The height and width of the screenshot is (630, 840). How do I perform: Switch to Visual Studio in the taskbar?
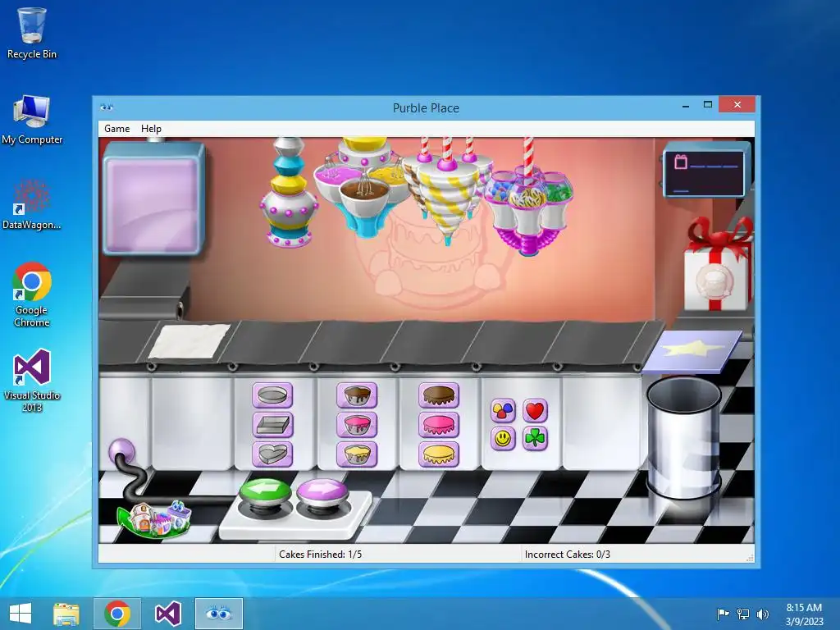pyautogui.click(x=167, y=614)
